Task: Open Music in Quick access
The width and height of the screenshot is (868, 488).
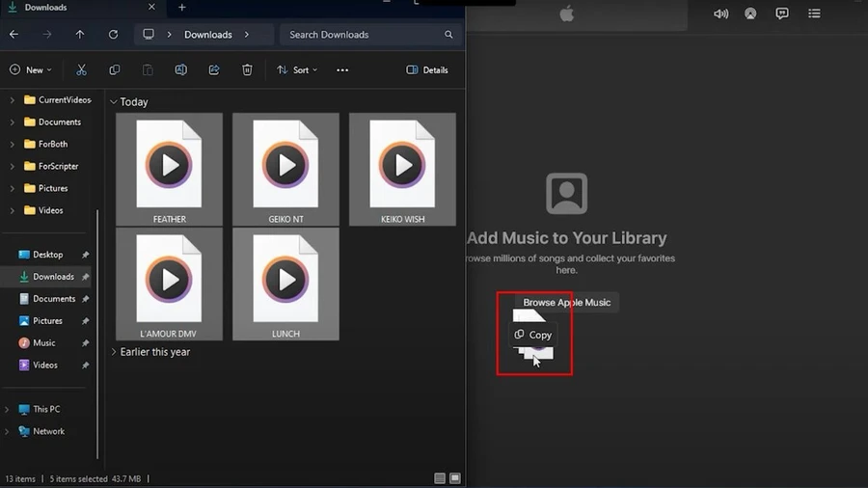Action: click(43, 343)
